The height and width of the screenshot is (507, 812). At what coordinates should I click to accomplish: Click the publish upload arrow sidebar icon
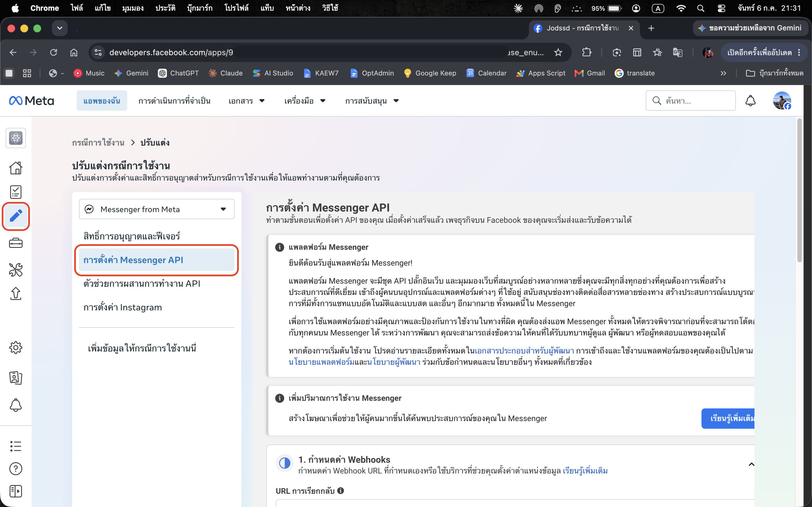point(16,293)
